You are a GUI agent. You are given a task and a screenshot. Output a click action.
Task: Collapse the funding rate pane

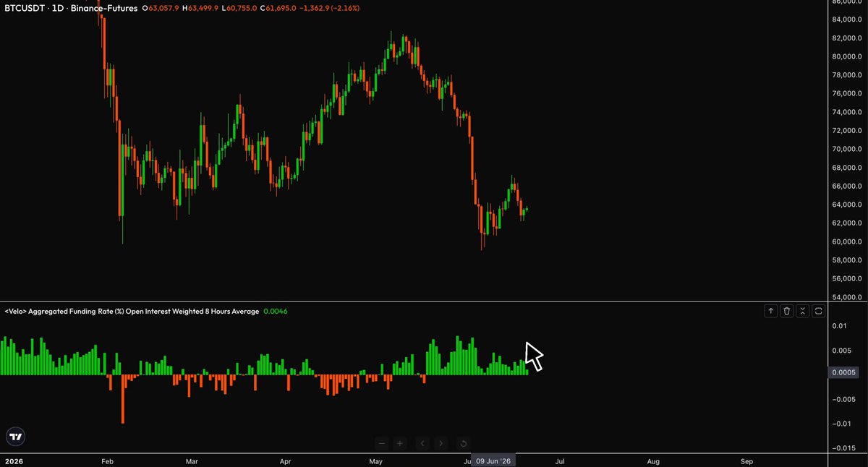coord(803,311)
